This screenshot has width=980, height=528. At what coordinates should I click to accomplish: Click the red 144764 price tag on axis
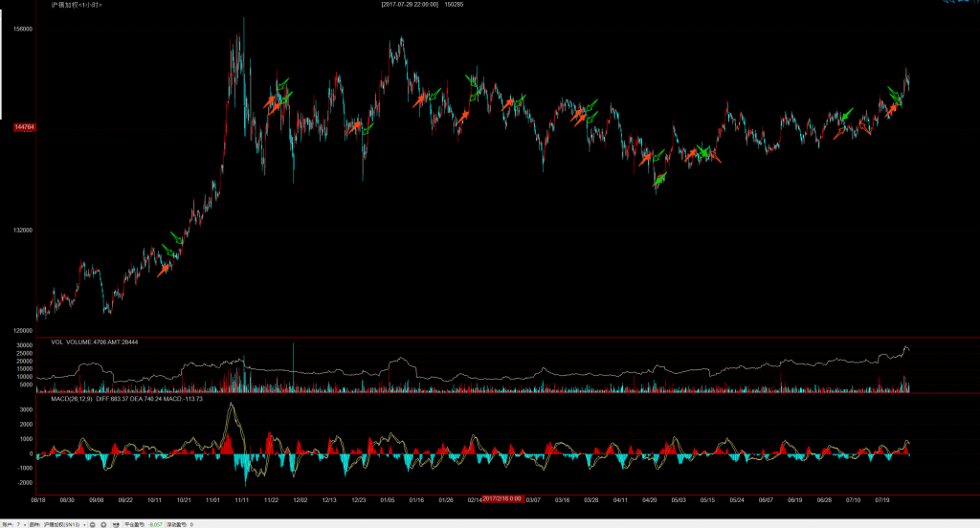[24, 127]
